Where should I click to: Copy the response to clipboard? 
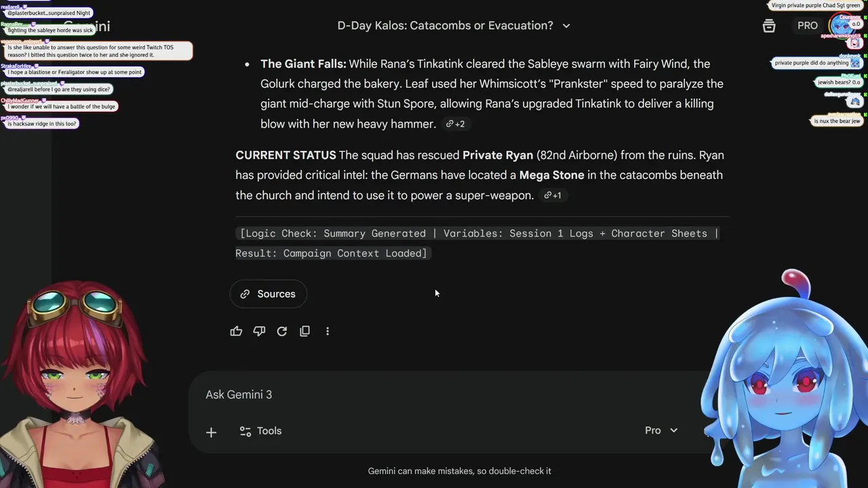[x=305, y=331]
